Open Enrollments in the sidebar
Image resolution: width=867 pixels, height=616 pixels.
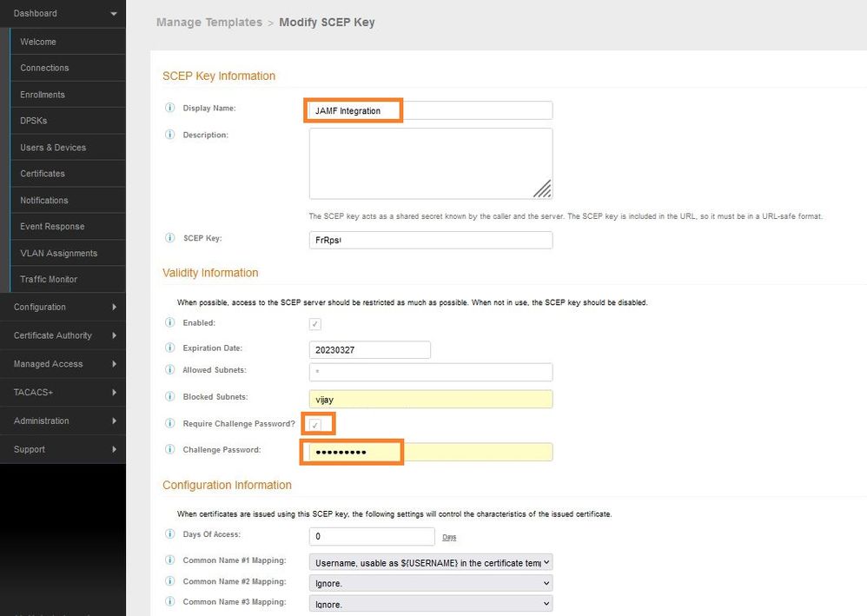point(43,95)
